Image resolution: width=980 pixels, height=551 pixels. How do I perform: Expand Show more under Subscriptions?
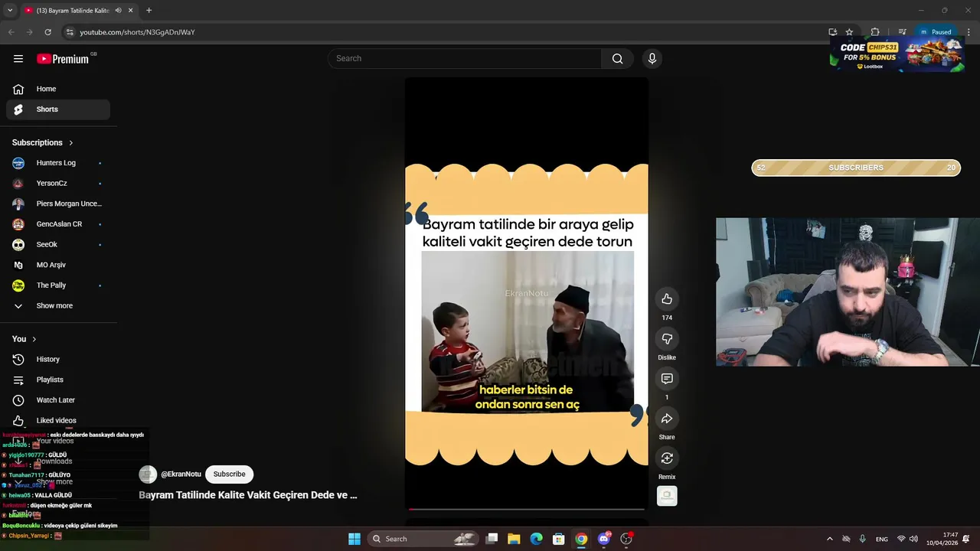58,306
